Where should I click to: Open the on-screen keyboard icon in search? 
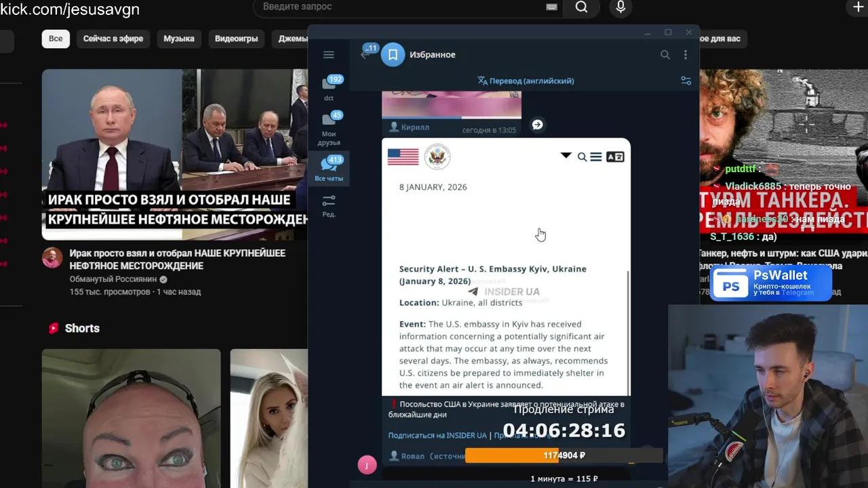click(552, 7)
